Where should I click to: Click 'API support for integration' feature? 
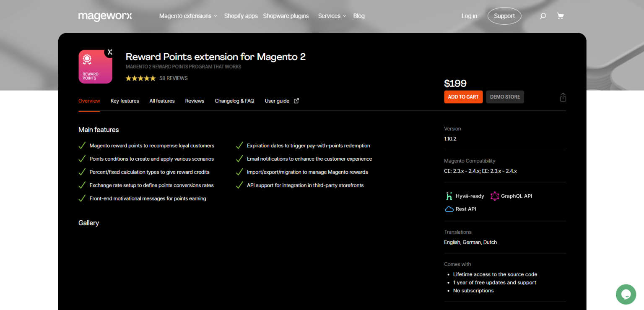pyautogui.click(x=305, y=185)
